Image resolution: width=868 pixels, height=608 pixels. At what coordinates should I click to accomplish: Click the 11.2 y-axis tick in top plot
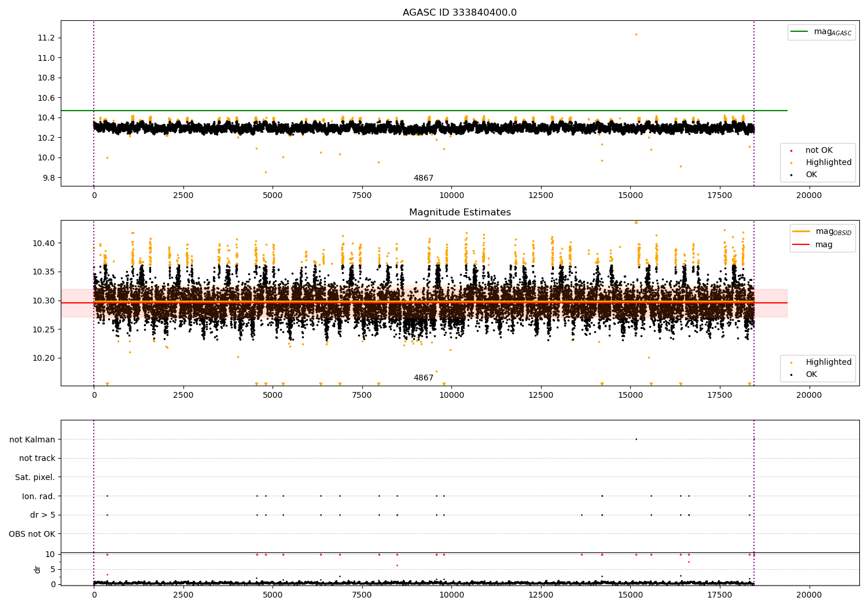pyautogui.click(x=46, y=38)
